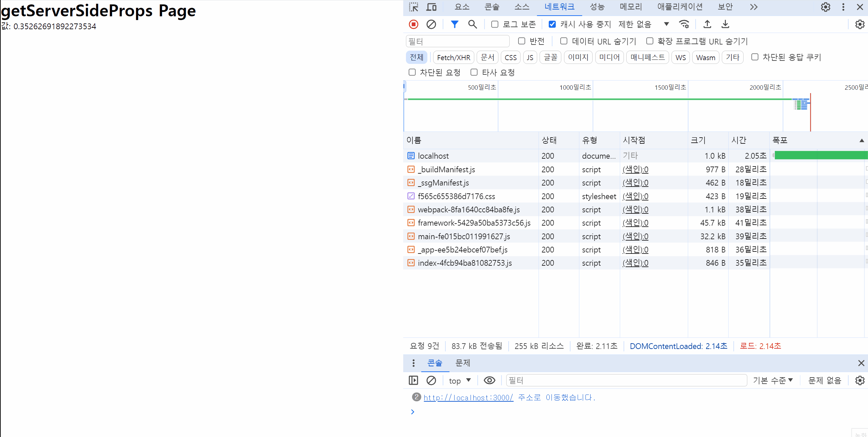
Task: Toggle device toolbar icon
Action: click(x=431, y=7)
